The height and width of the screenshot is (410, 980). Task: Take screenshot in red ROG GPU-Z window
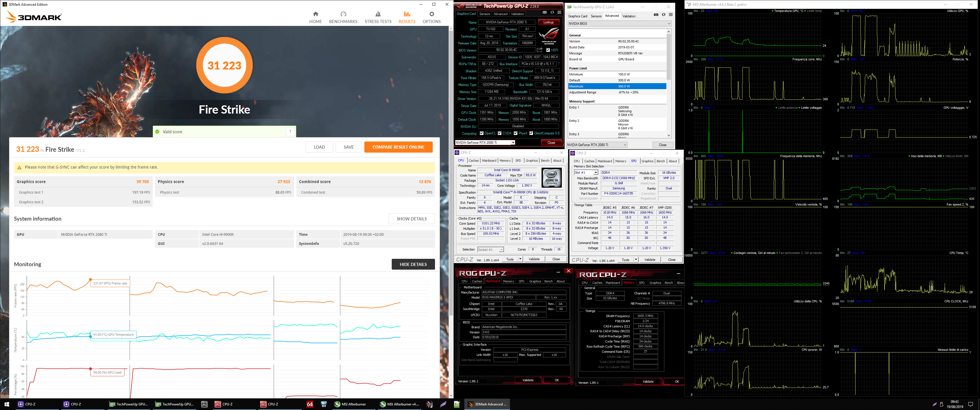pyautogui.click(x=544, y=13)
